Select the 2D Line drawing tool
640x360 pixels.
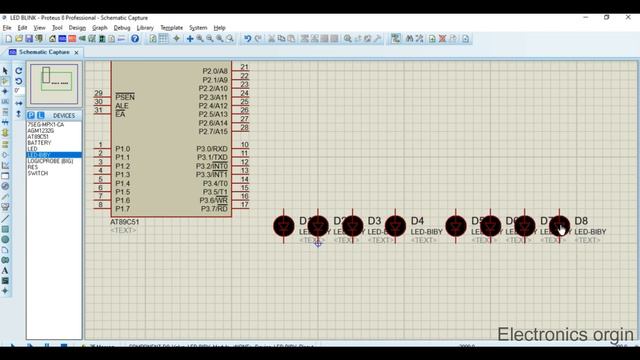coord(5,219)
